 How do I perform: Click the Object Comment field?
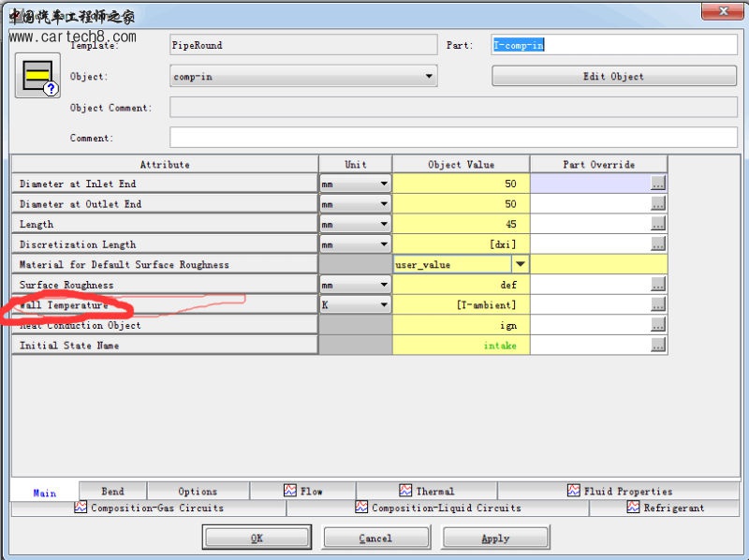pos(453,107)
